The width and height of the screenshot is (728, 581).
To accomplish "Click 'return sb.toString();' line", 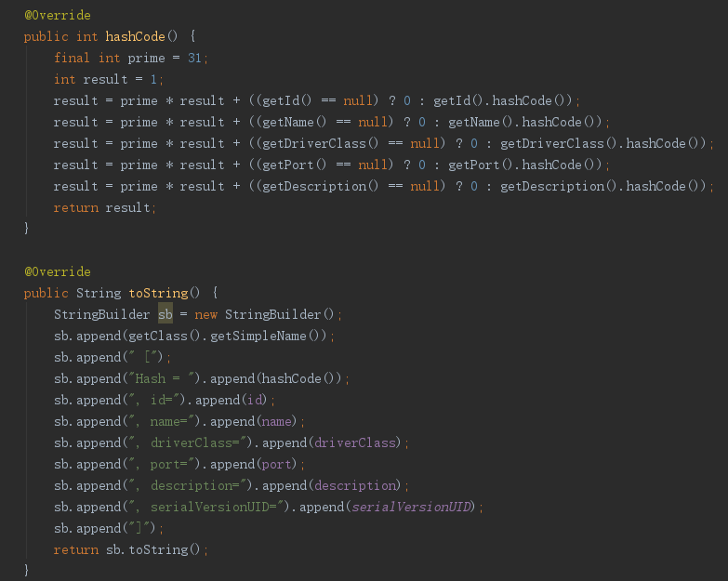I will tap(131, 550).
